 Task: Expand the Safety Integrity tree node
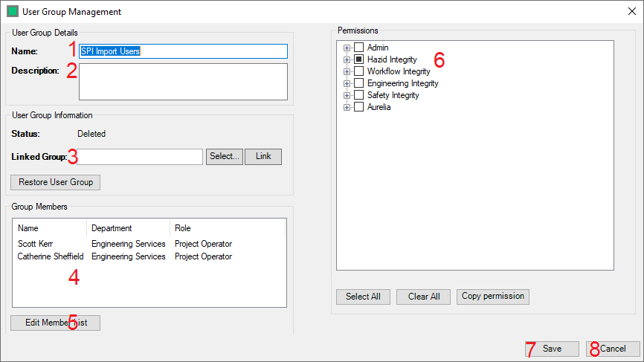tap(347, 95)
